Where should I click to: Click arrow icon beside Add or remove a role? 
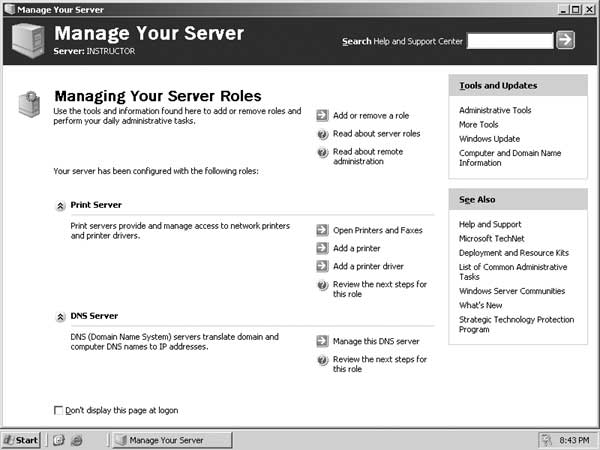click(322, 115)
